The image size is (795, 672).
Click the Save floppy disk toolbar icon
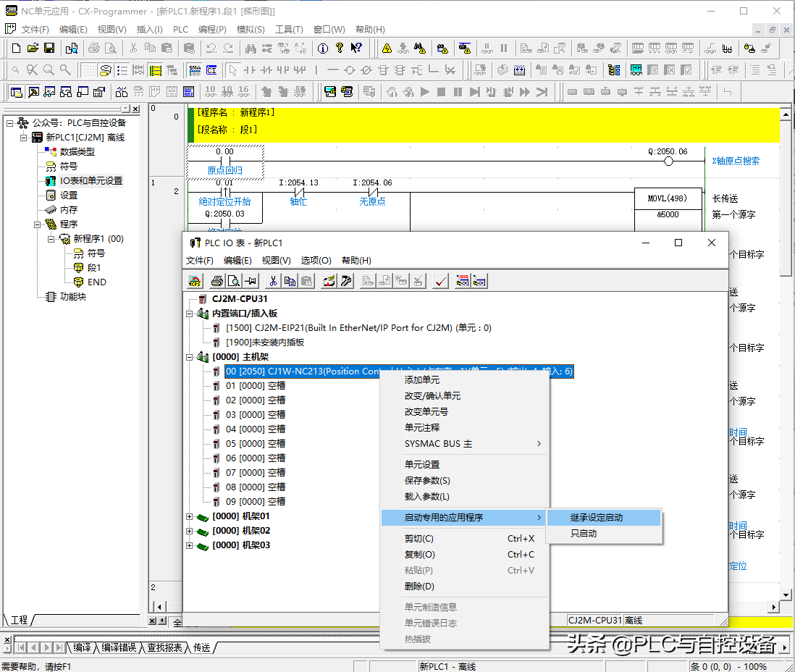(49, 49)
